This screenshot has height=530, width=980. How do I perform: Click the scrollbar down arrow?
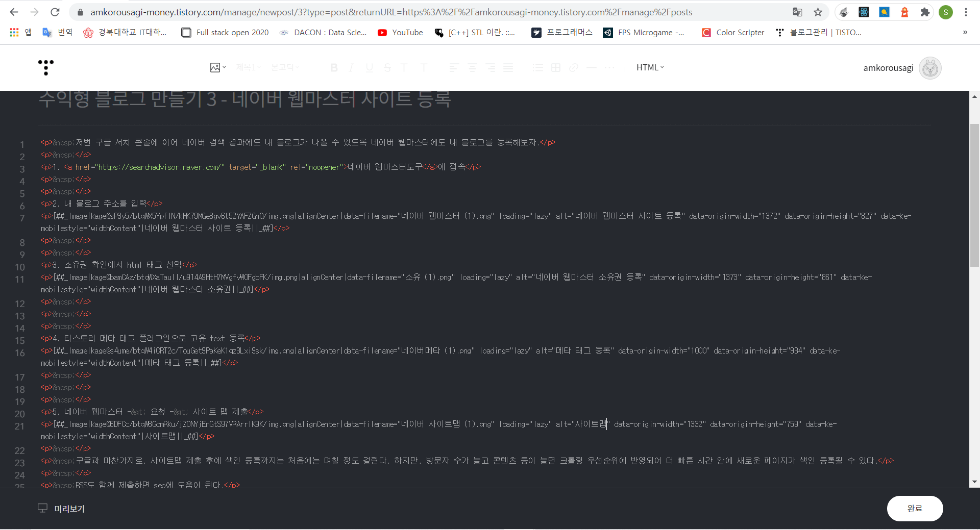tap(974, 482)
